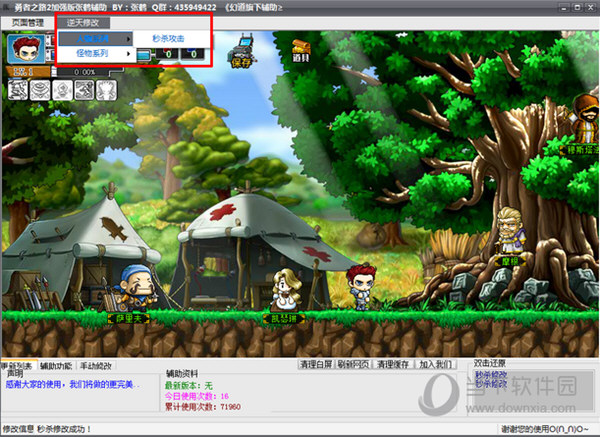Image resolution: width=600 pixels, height=437 pixels.
Task: Click the 刷新网页 button
Action: 353,364
